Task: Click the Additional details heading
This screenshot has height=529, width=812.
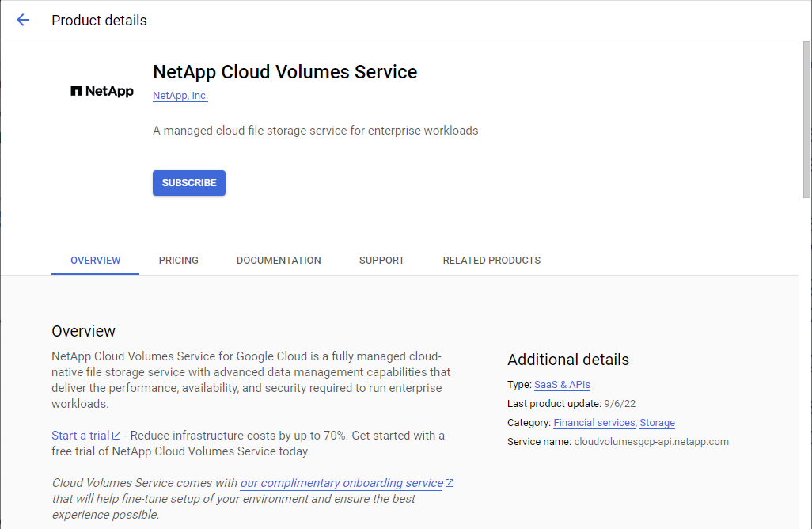Action: tap(568, 360)
